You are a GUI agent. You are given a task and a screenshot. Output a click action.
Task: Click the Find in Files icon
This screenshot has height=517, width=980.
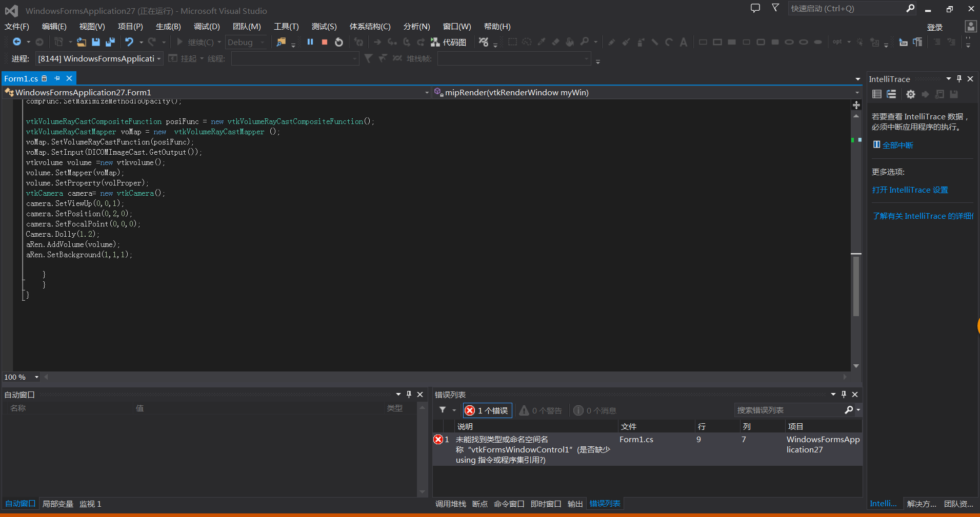click(x=281, y=42)
